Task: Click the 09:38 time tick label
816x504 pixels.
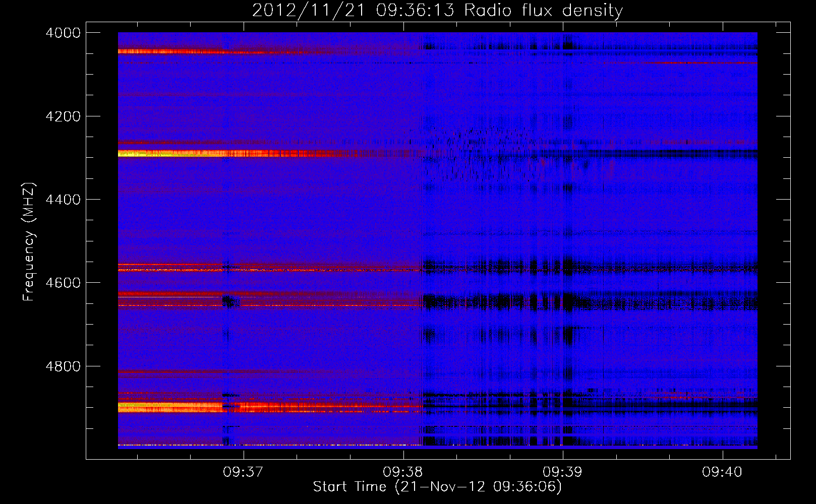Action: click(x=403, y=472)
